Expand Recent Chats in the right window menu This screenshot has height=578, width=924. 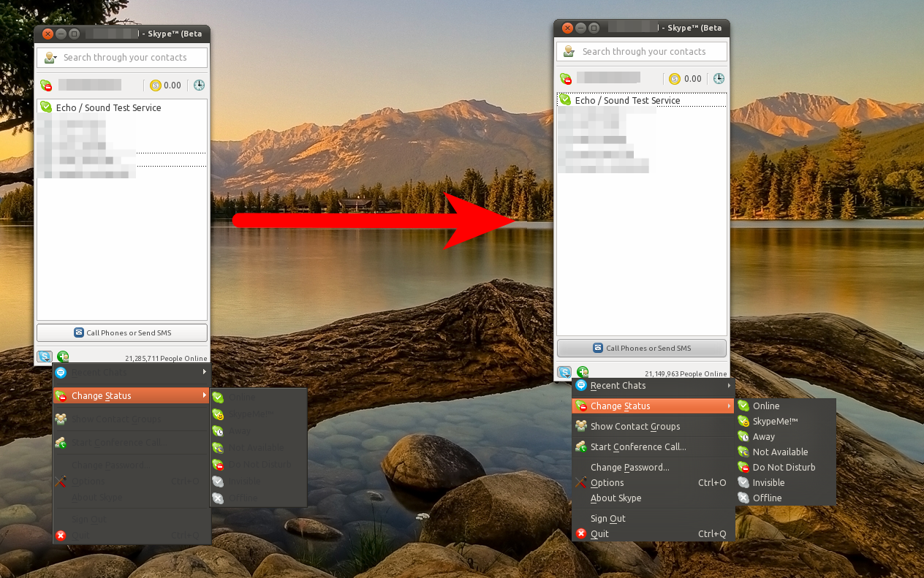654,385
